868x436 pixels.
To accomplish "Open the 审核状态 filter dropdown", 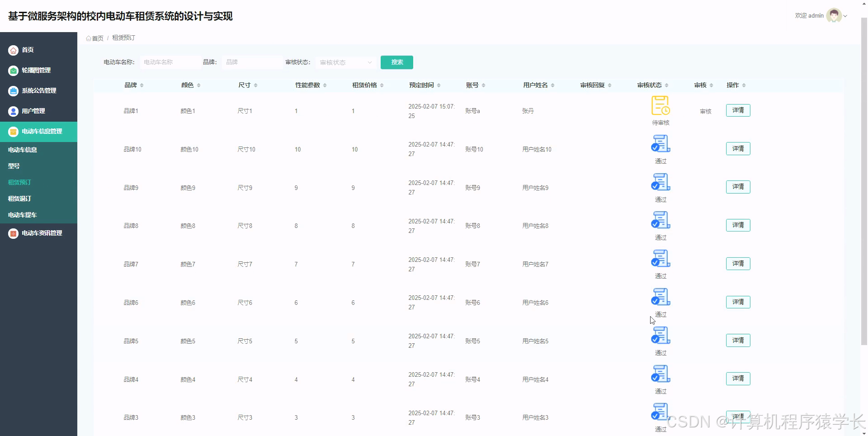I will [x=345, y=62].
